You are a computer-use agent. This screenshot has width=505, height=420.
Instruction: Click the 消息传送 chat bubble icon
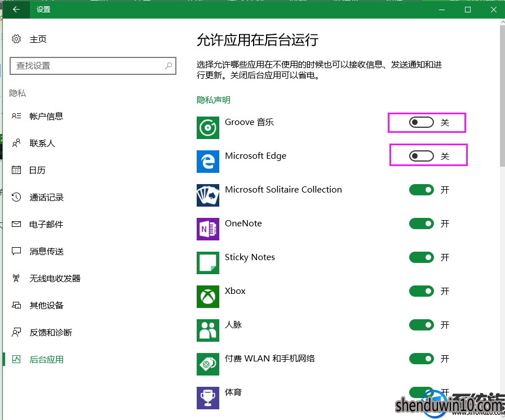[16, 251]
